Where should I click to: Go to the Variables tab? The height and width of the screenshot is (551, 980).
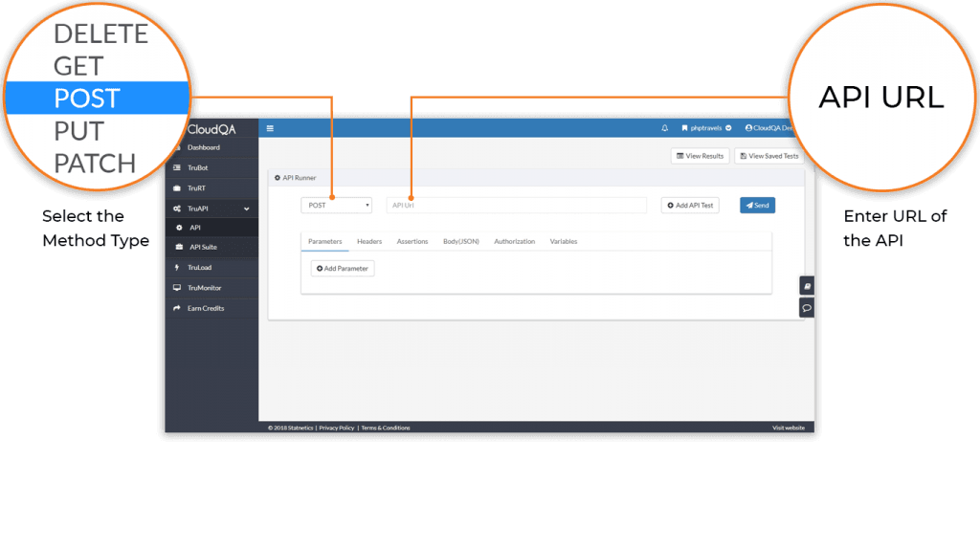tap(564, 242)
